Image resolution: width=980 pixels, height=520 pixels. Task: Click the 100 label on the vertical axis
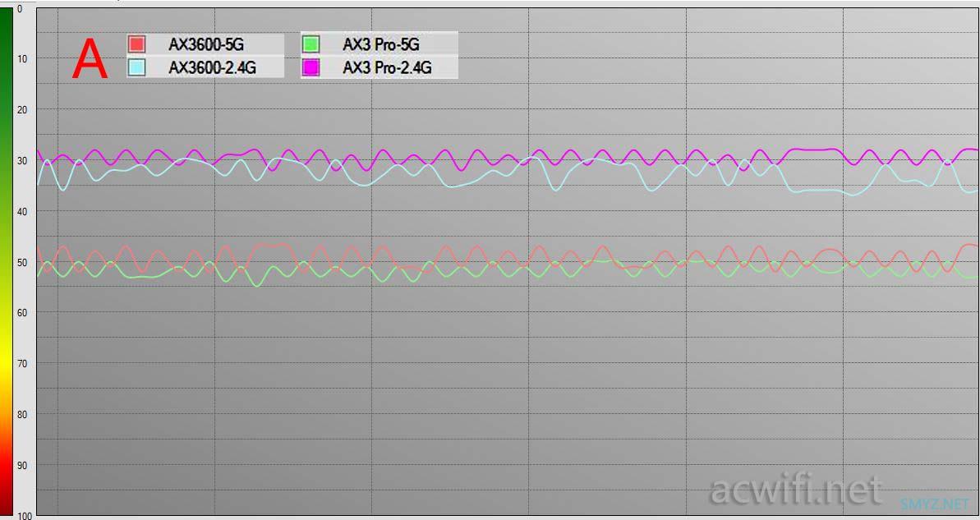coord(25,515)
